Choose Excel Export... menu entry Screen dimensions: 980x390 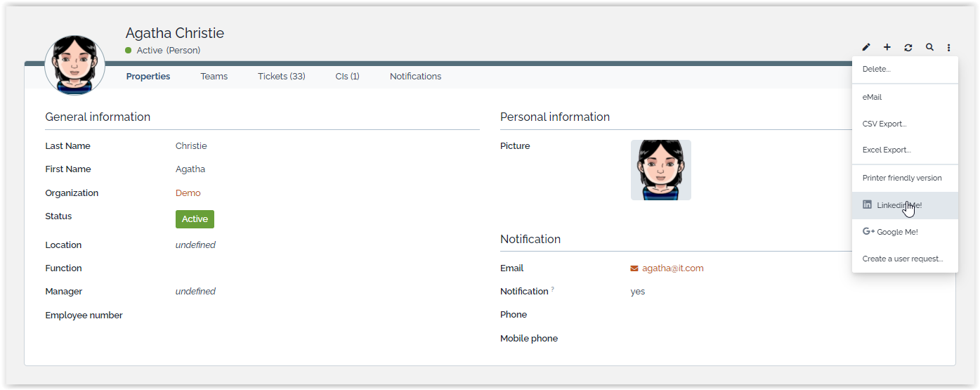coord(886,150)
